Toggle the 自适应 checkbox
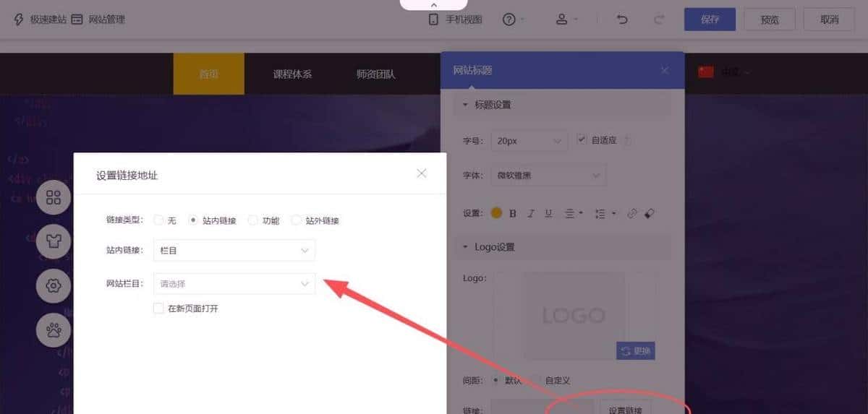 coord(582,140)
